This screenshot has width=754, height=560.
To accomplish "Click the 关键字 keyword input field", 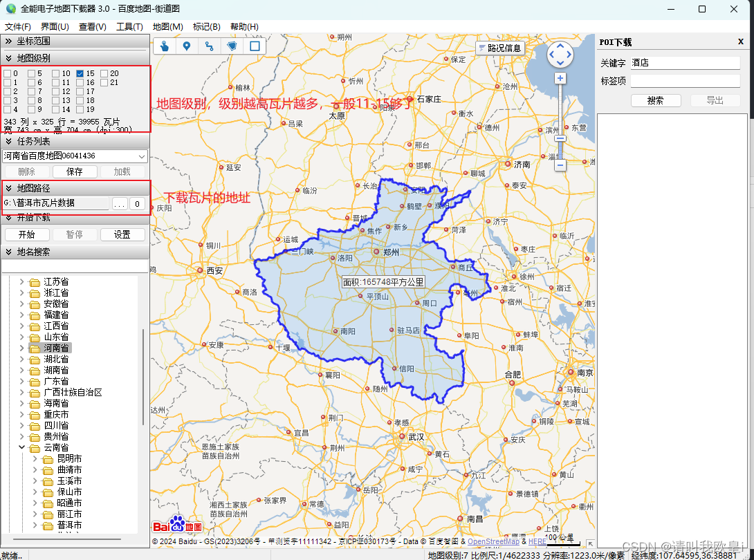I will tap(686, 63).
